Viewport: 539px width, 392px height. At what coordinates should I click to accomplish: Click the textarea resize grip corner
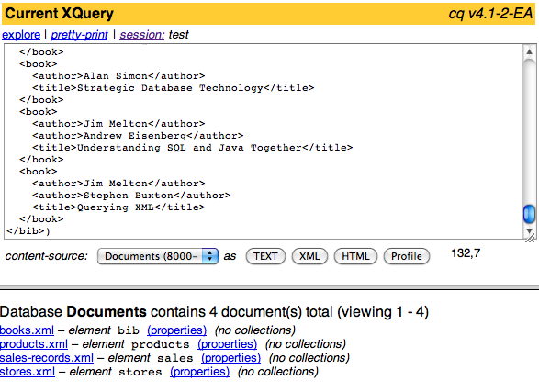click(x=531, y=238)
